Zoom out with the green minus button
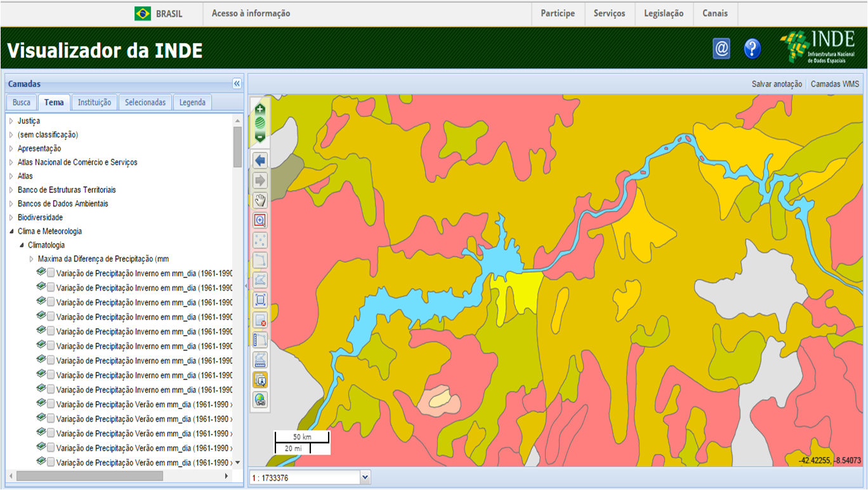Image resolution: width=868 pixels, height=490 pixels. 260,136
